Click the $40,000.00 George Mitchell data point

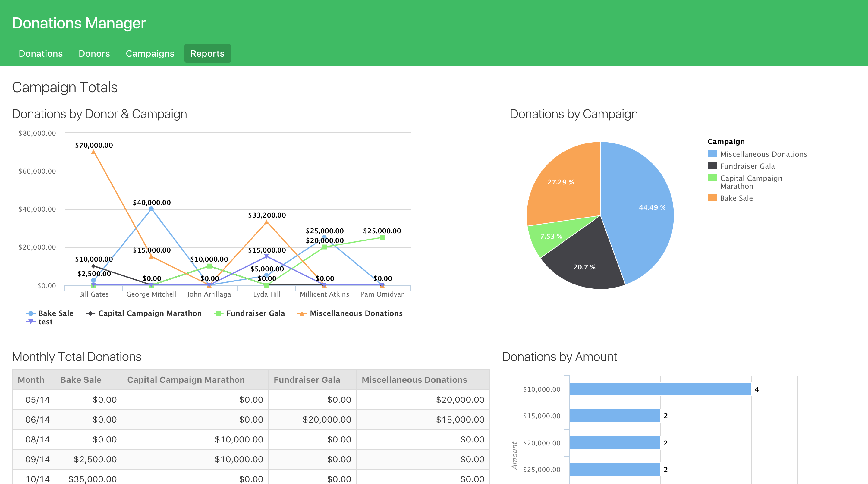pyautogui.click(x=151, y=209)
